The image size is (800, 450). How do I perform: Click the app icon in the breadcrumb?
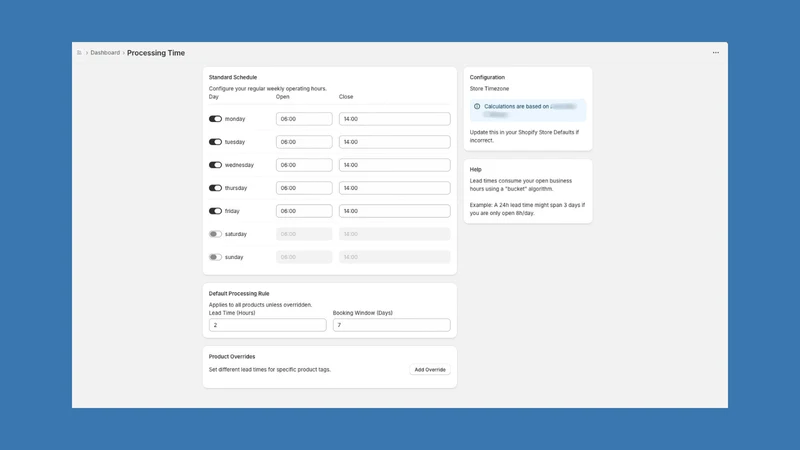(79, 53)
